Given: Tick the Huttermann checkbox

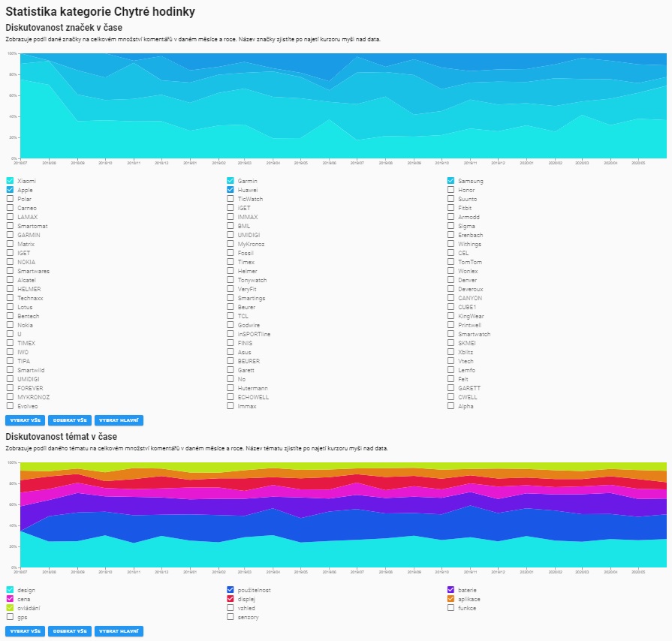Looking at the screenshot, I should [x=231, y=388].
